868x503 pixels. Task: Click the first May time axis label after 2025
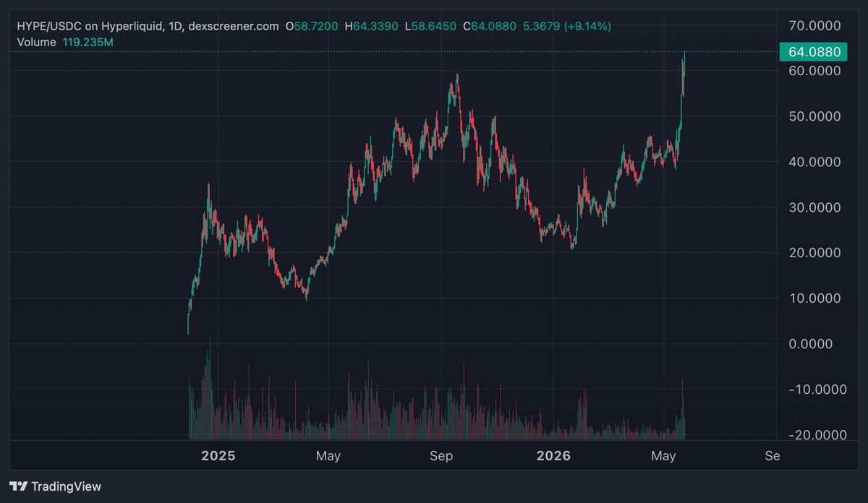pyautogui.click(x=328, y=457)
